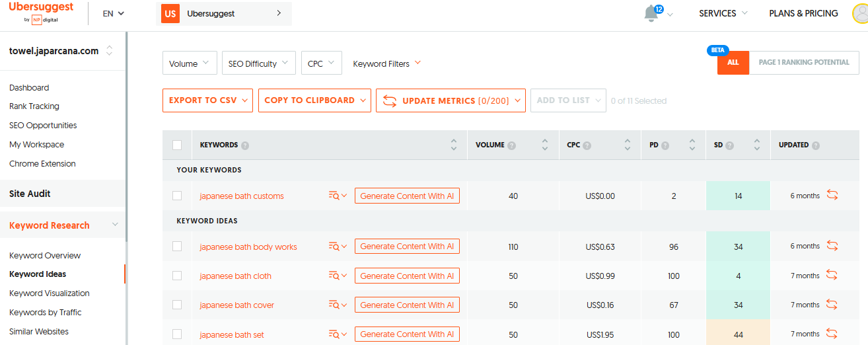Image resolution: width=868 pixels, height=345 pixels.
Task: Open the Update Metrics dropdown
Action: pos(451,100)
